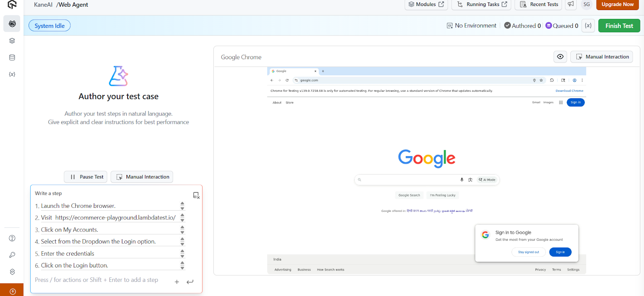This screenshot has width=644, height=296.
Task: Click the Finish Test button
Action: (x=619, y=26)
